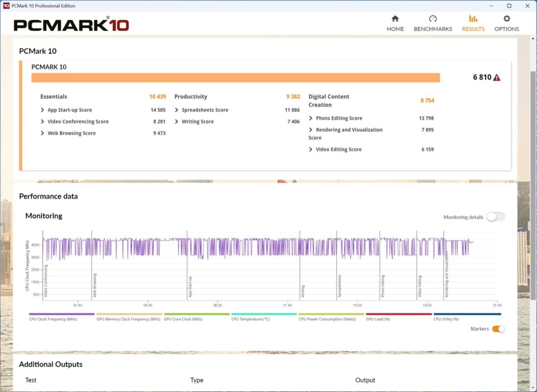The width and height of the screenshot is (537, 392).
Task: Click the Output column header
Action: (365, 380)
